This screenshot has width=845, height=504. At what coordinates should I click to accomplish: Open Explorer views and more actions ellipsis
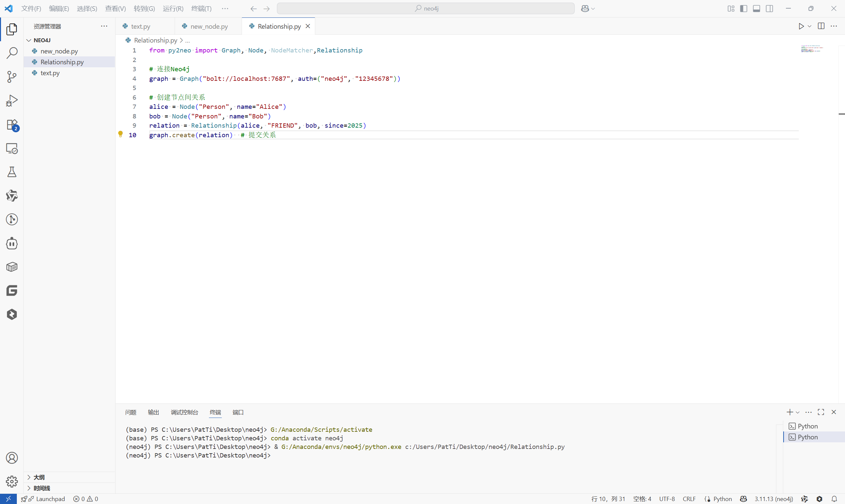104,26
